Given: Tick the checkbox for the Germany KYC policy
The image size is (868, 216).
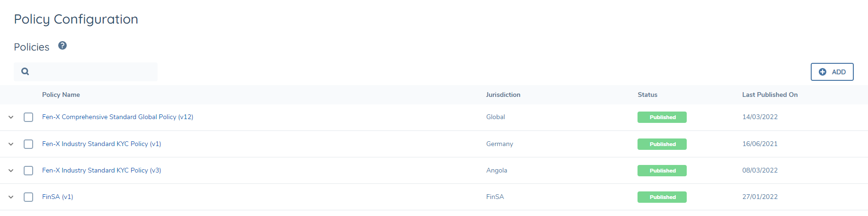Looking at the screenshot, I should coord(28,144).
